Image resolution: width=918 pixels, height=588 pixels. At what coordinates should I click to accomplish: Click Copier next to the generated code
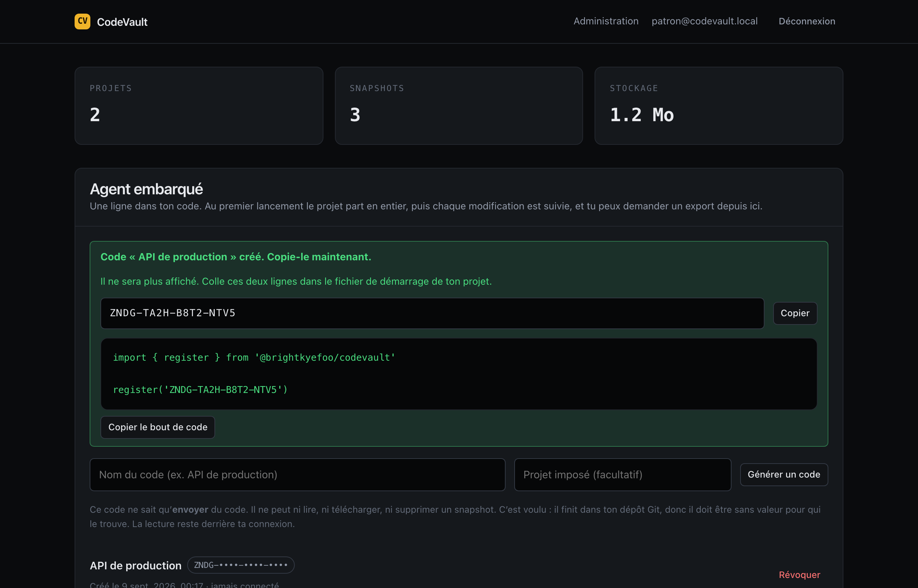[x=795, y=313]
